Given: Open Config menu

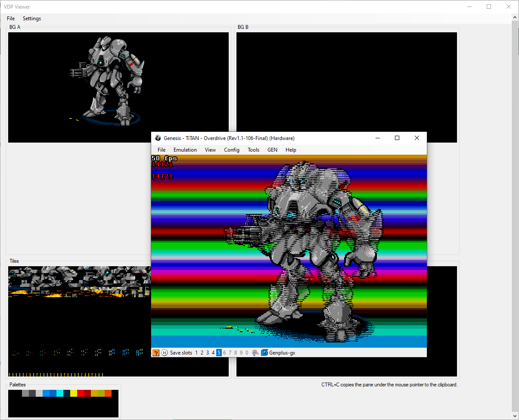Looking at the screenshot, I should (232, 150).
